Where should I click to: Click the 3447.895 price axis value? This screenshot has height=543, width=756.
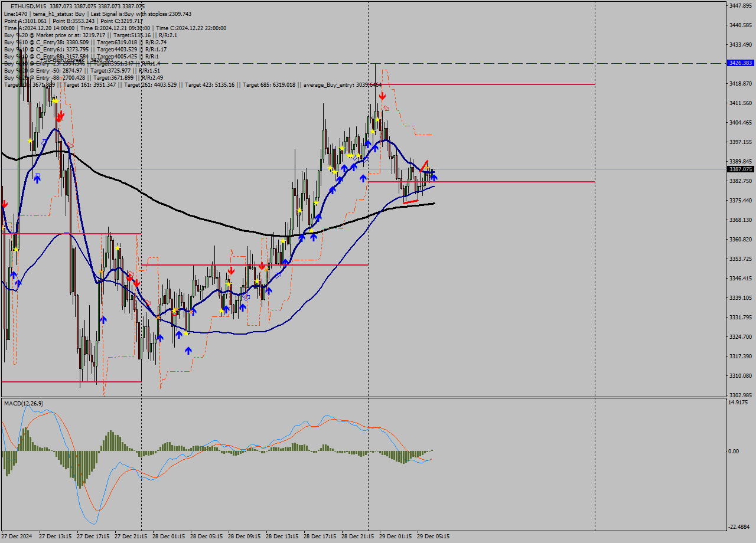point(741,5)
